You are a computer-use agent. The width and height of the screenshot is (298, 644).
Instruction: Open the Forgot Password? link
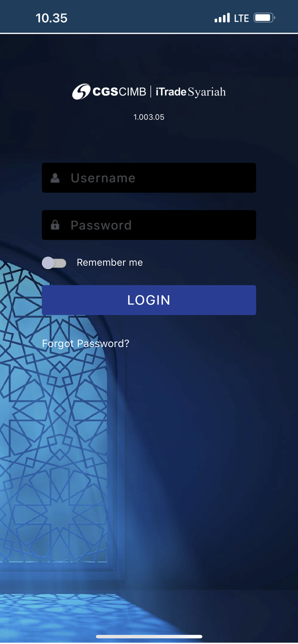coord(86,343)
